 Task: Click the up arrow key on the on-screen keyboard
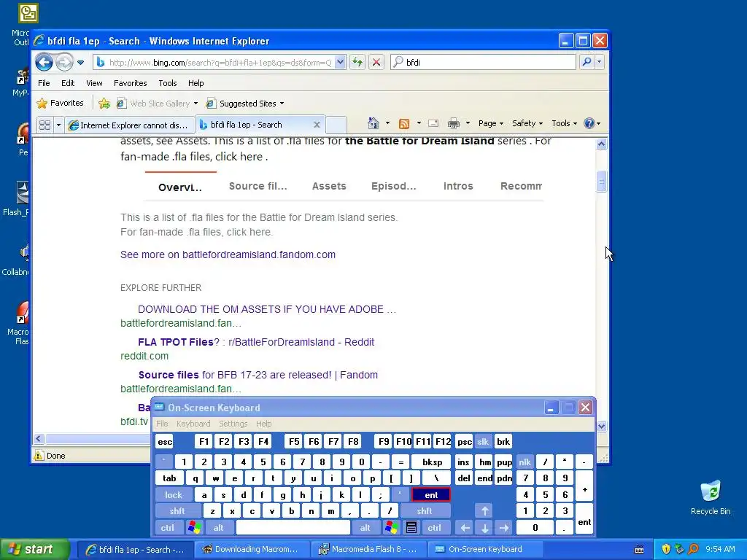484,511
